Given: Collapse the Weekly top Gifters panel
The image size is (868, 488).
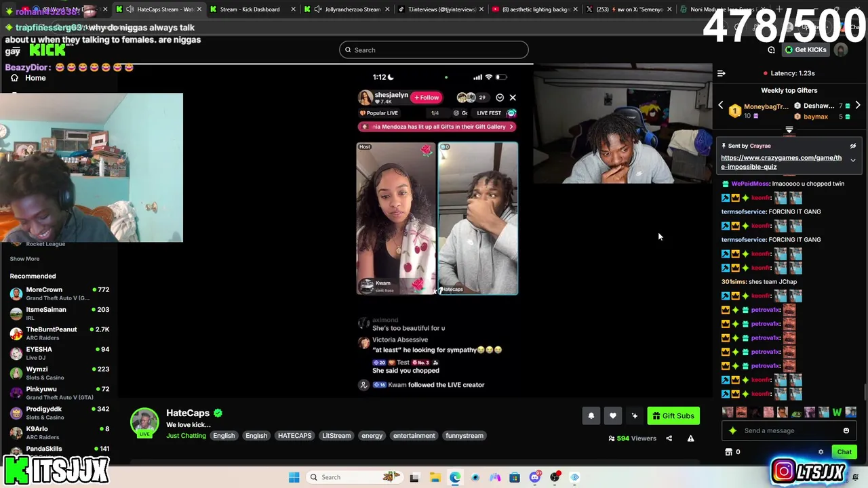Looking at the screenshot, I should click(x=789, y=129).
